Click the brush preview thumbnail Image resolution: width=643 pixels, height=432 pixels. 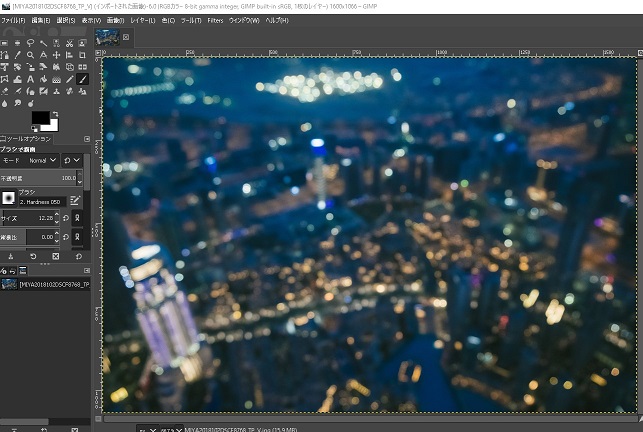point(8,198)
